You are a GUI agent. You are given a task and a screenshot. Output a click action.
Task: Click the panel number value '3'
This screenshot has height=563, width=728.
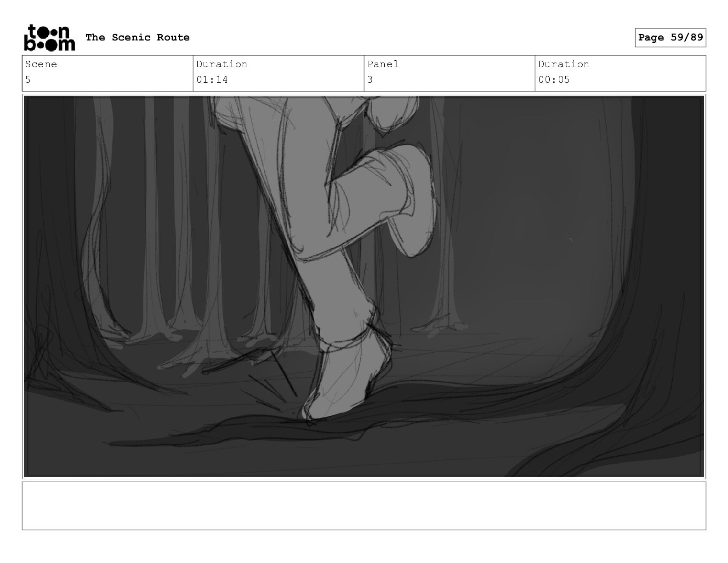[370, 80]
